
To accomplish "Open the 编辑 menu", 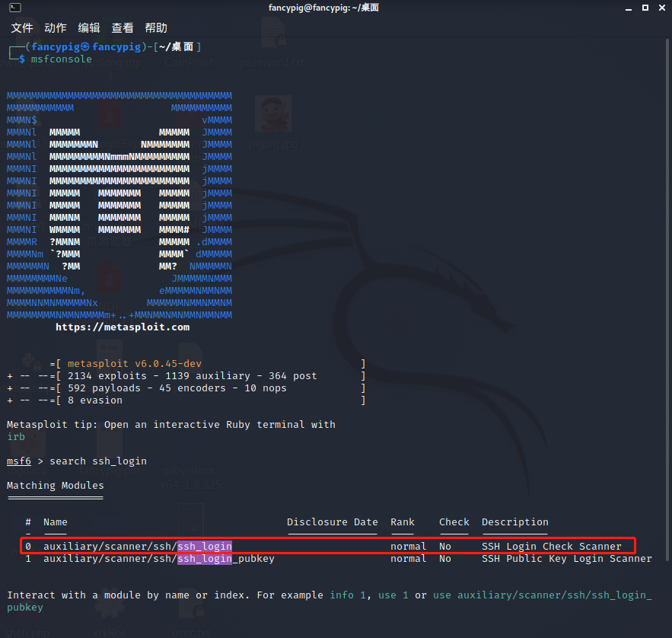I will pyautogui.click(x=89, y=28).
